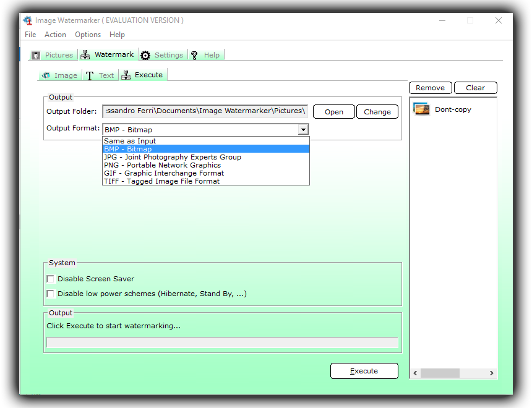The width and height of the screenshot is (532, 408).
Task: Click the scrollbar left arrow
Action: pos(415,373)
